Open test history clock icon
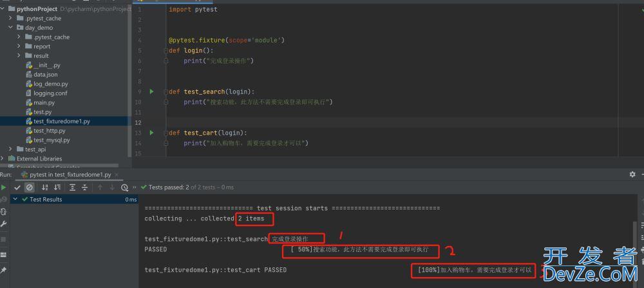Viewport: 644px width, 288px height. [124, 187]
